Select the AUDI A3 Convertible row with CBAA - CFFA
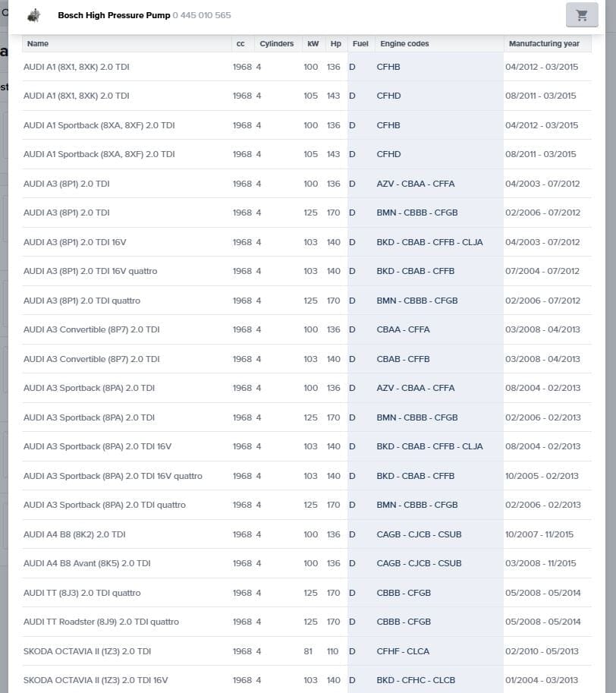This screenshot has height=693, width=616. pos(92,330)
